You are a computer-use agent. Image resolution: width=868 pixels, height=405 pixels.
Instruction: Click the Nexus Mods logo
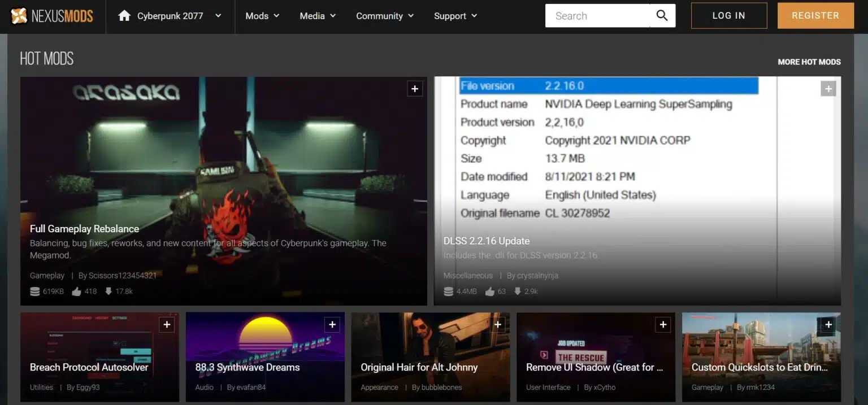[x=52, y=16]
